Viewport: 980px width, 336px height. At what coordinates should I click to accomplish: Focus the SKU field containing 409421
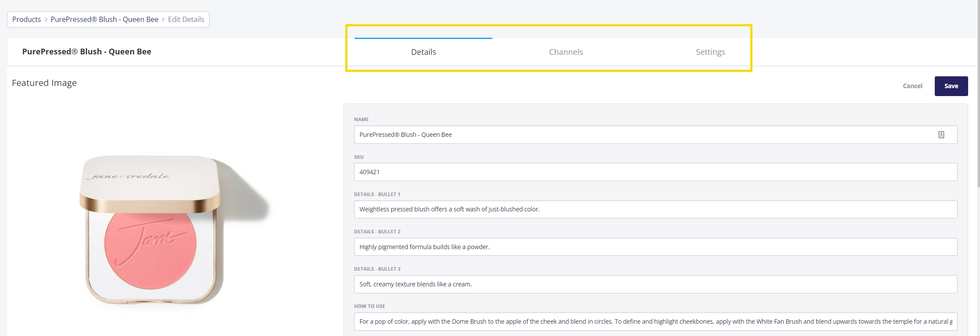[655, 172]
